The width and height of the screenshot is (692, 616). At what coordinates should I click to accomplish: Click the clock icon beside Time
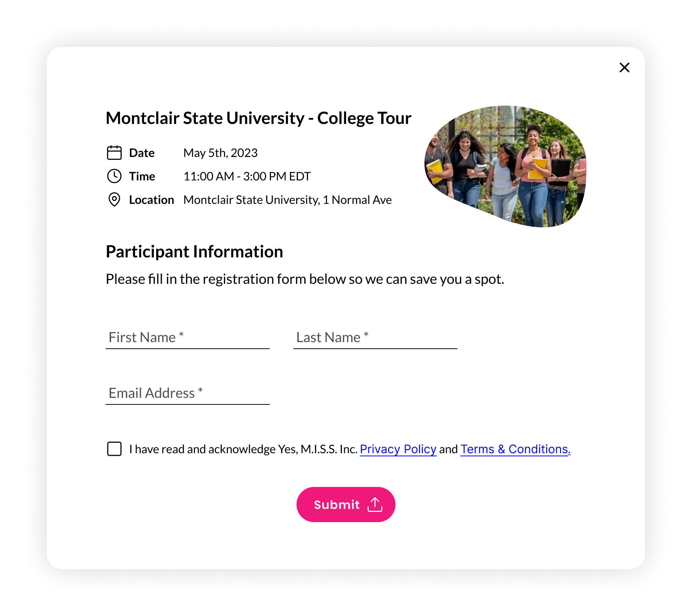tap(114, 176)
